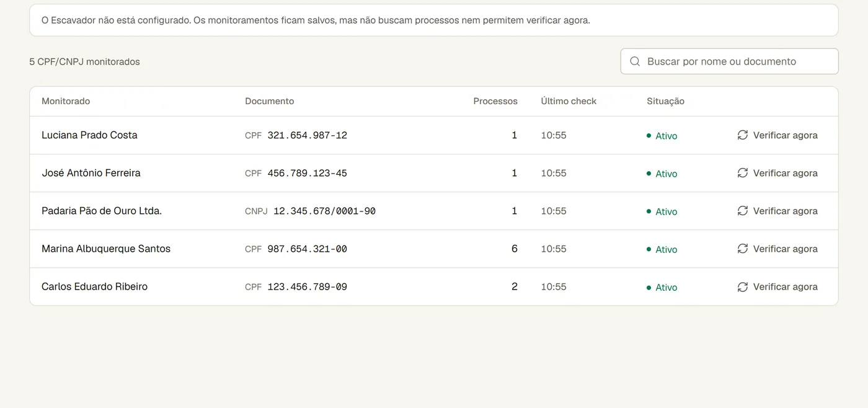The image size is (868, 408).
Task: Click the Último check column header
Action: click(569, 101)
